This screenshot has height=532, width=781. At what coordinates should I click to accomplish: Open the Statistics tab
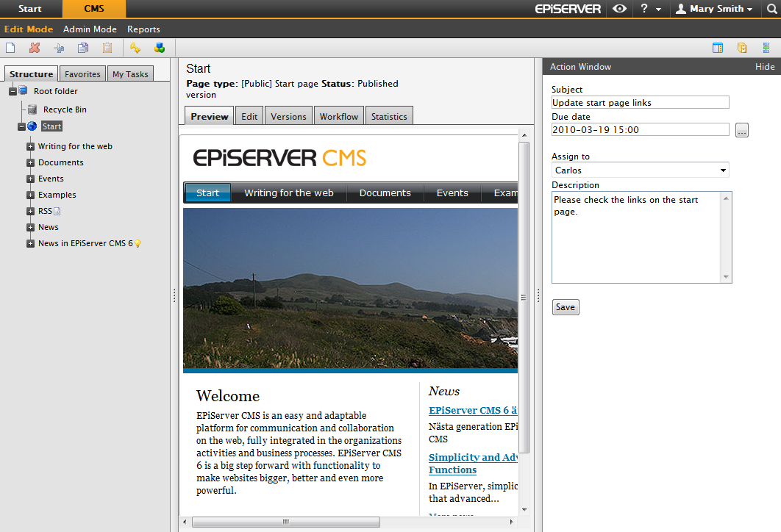coord(389,116)
